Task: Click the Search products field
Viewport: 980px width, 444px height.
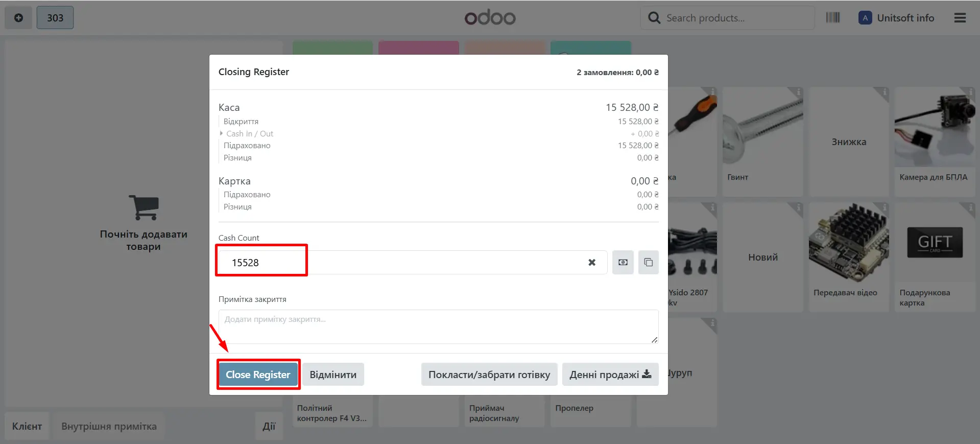Action: pos(735,18)
